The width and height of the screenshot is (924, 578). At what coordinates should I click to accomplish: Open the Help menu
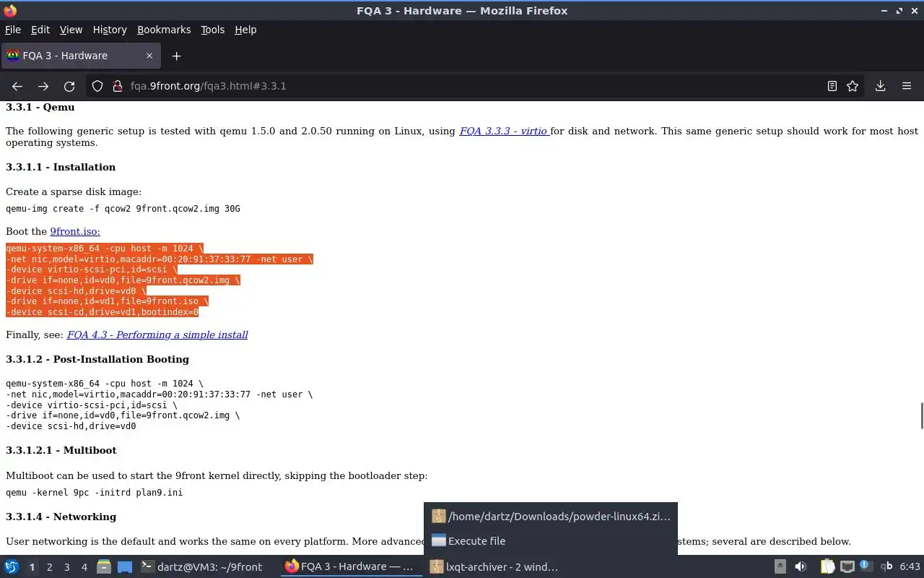[245, 30]
